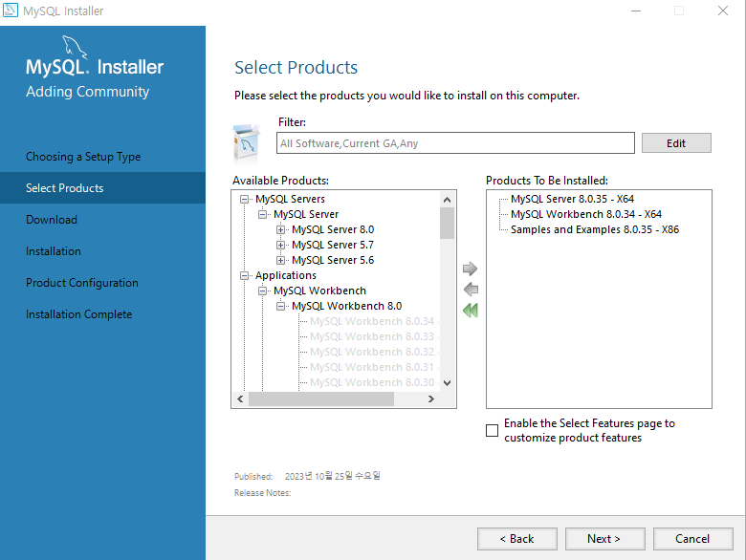Go to the Download step
Image resolution: width=746 pixels, height=560 pixels.
(x=52, y=220)
